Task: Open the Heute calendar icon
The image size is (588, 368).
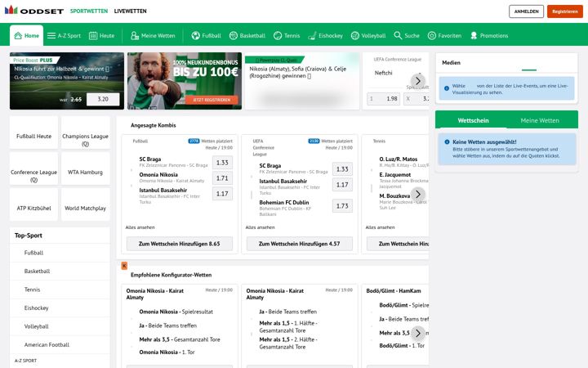Action: [x=93, y=36]
